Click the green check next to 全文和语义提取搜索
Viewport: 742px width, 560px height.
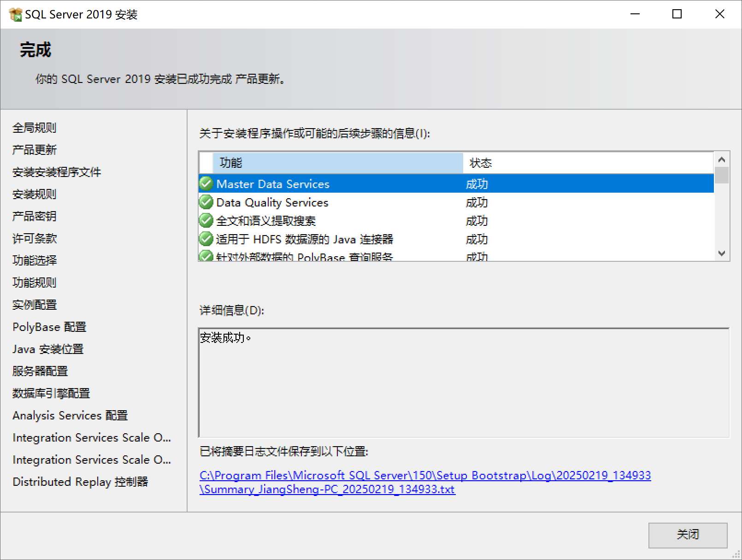click(x=206, y=220)
